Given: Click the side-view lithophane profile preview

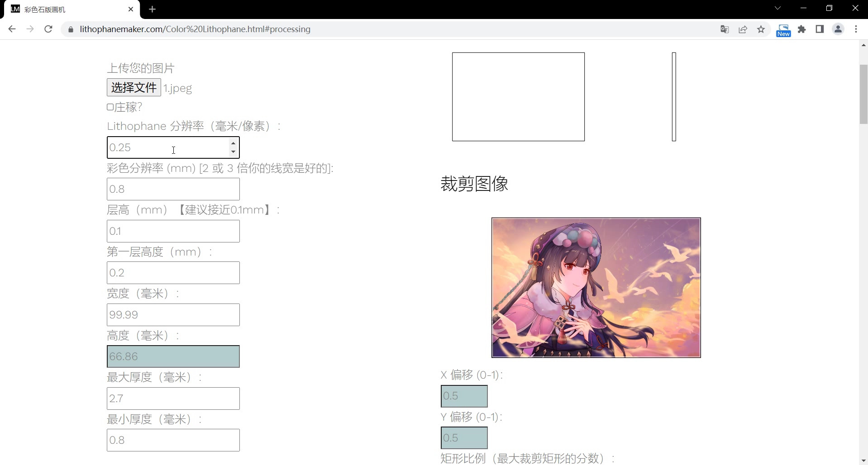Looking at the screenshot, I should pyautogui.click(x=674, y=97).
